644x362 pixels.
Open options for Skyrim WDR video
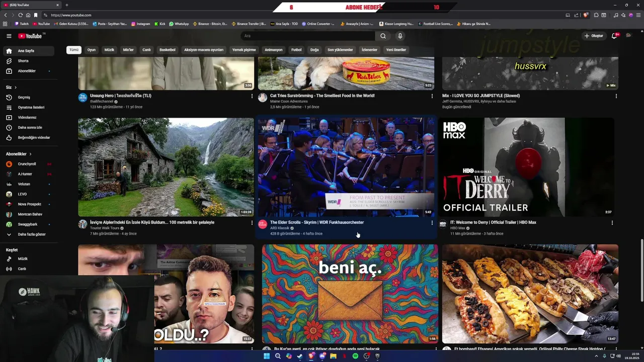tap(432, 223)
